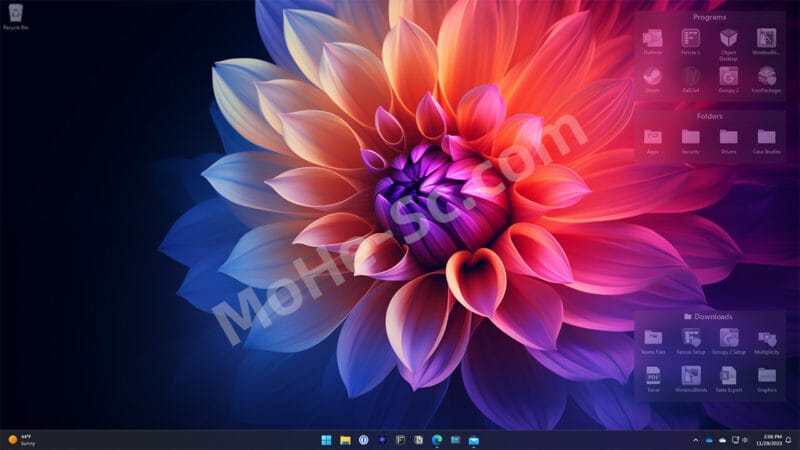Open the notification bell
Image resolution: width=800 pixels, height=450 pixels.
point(789,440)
